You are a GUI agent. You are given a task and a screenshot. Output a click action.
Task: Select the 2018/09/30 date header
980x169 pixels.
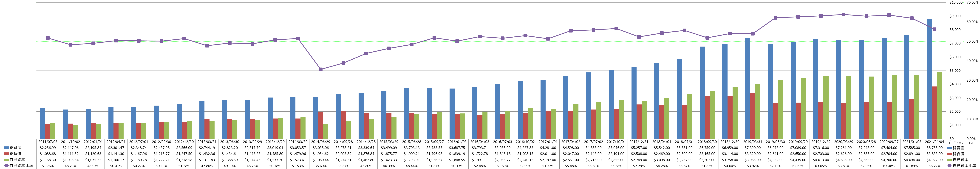[707, 142]
